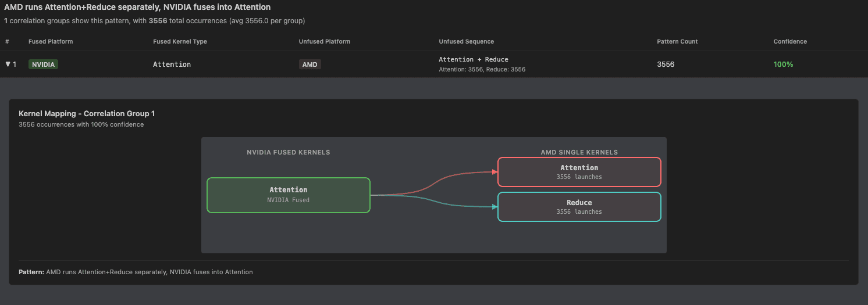Screen dimensions: 868x305
Task: Click the AMD platform badge
Action: click(x=310, y=64)
